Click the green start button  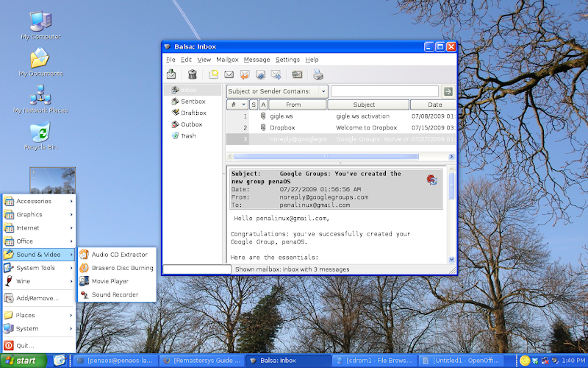21,361
